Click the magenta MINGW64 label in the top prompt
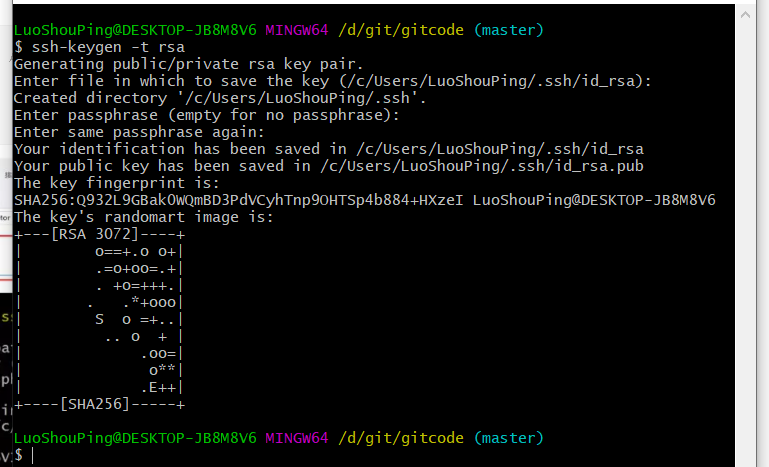The image size is (769, 467). point(297,30)
